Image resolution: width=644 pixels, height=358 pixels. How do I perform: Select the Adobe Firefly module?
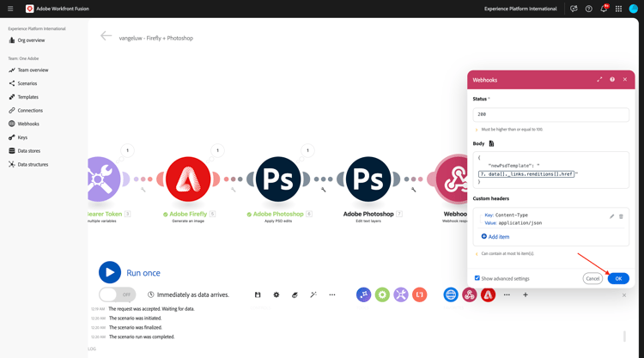pyautogui.click(x=188, y=179)
